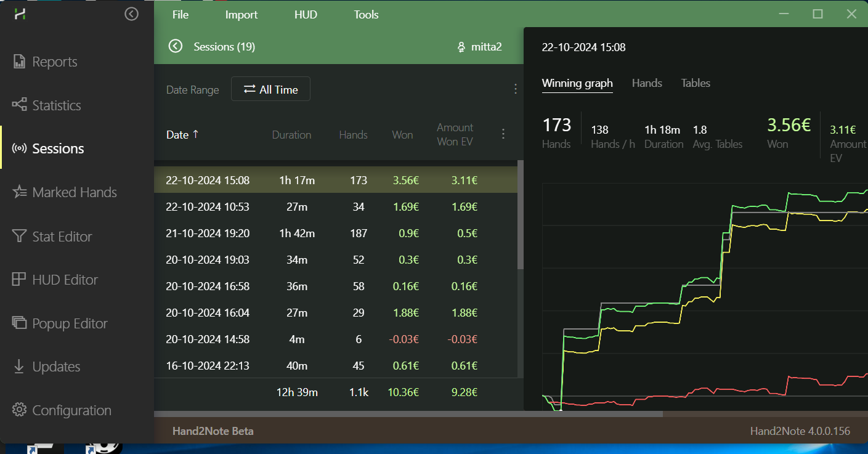
Task: Sort sessions by Duration column
Action: click(291, 135)
